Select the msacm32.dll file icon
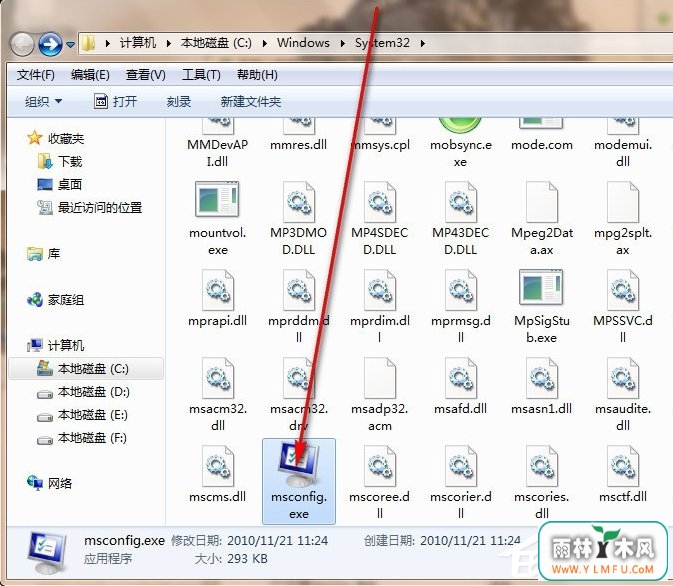This screenshot has width=673, height=586. point(218,378)
